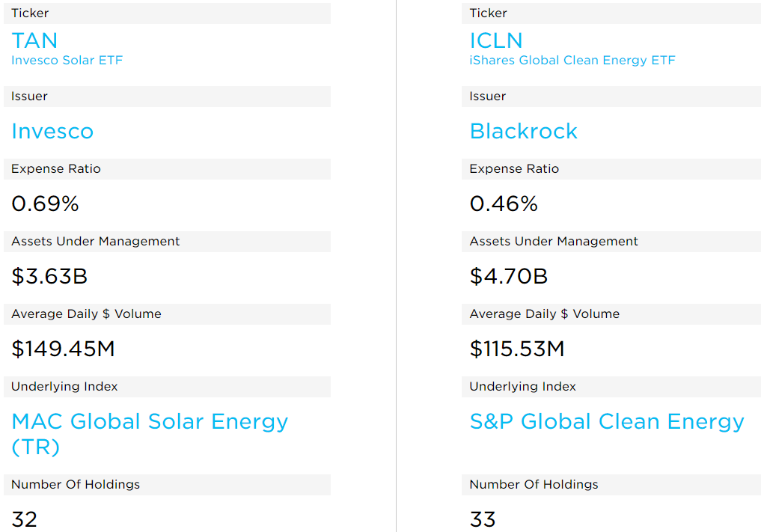Open MAC Global Solar Energy (TR) index link
Image resolution: width=761 pixels, height=532 pixels.
point(150,422)
